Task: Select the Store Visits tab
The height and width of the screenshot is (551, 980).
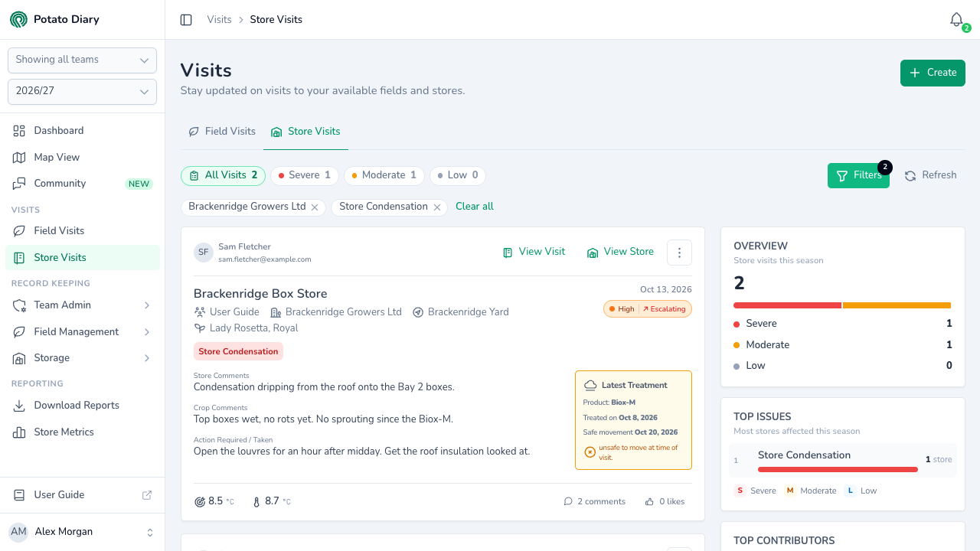Action: 305,132
